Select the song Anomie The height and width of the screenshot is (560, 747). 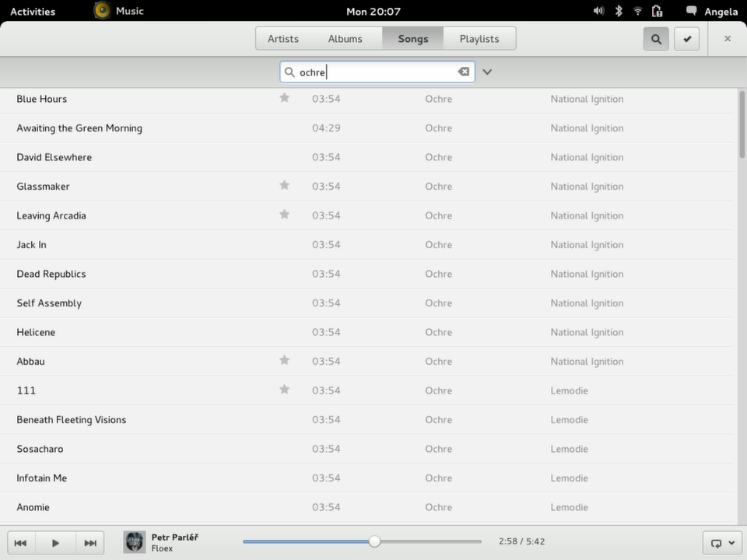366,507
